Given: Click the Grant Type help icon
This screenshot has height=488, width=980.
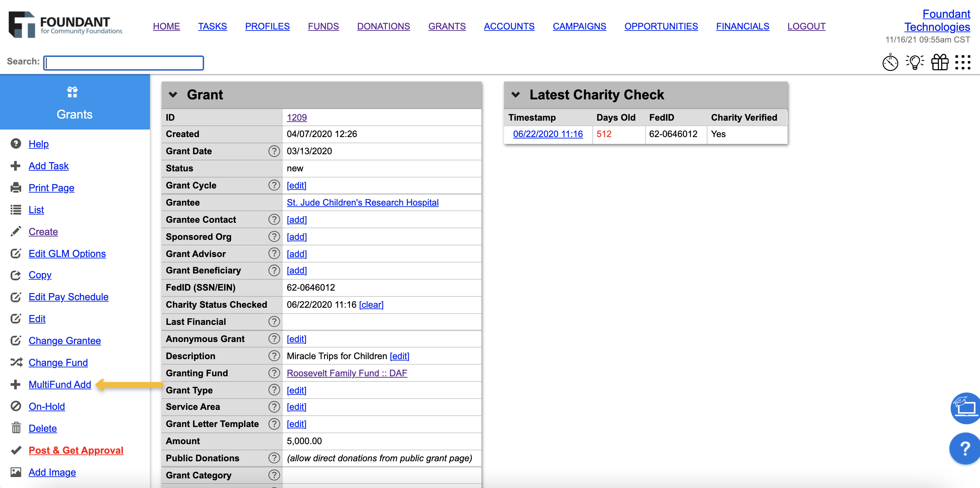Looking at the screenshot, I should pos(274,390).
